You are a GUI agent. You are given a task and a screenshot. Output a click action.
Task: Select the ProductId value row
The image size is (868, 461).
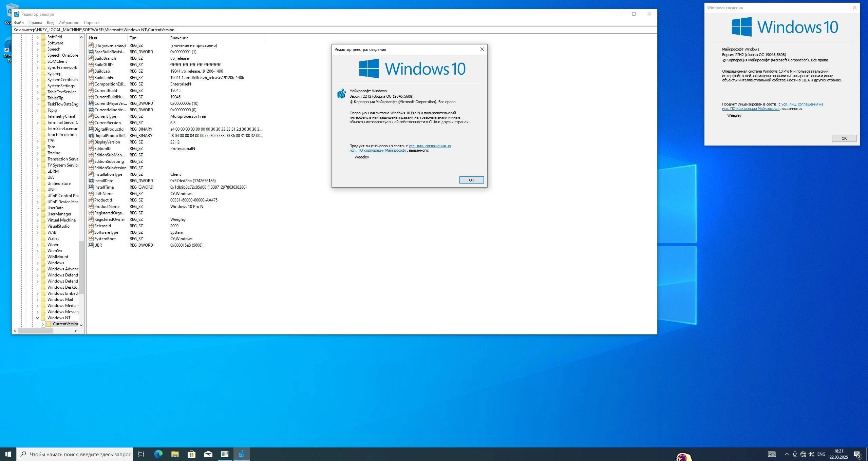coord(176,200)
